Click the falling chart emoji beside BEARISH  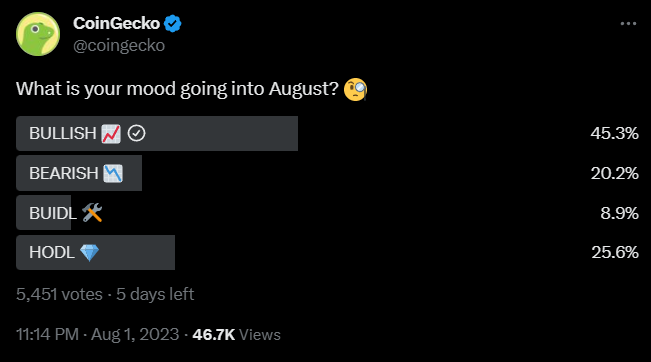click(x=113, y=174)
